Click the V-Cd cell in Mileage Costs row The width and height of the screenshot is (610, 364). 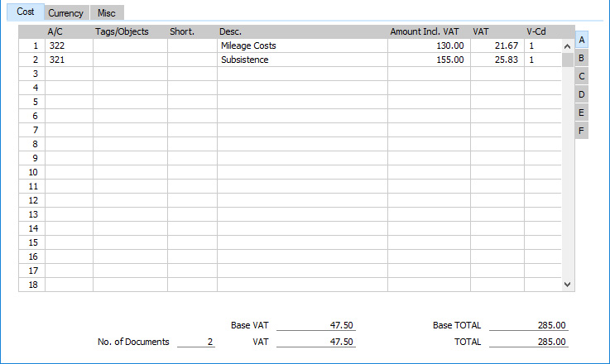(x=543, y=45)
